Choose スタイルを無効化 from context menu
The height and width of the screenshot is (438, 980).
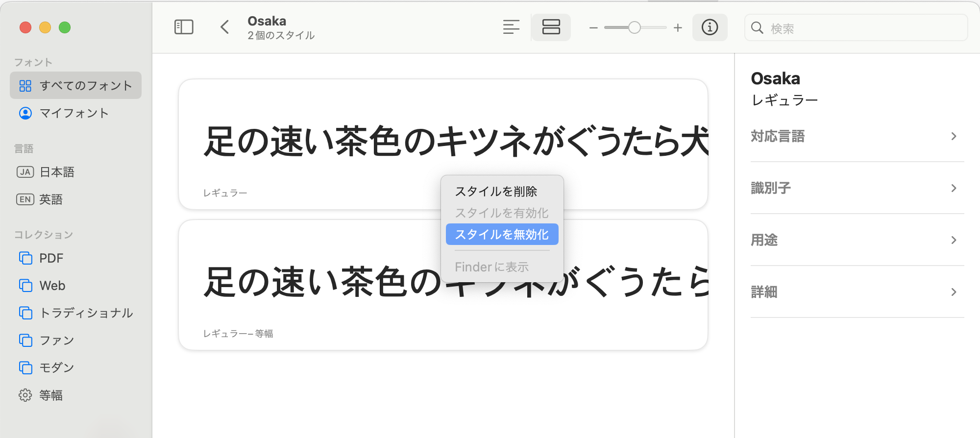tap(502, 234)
